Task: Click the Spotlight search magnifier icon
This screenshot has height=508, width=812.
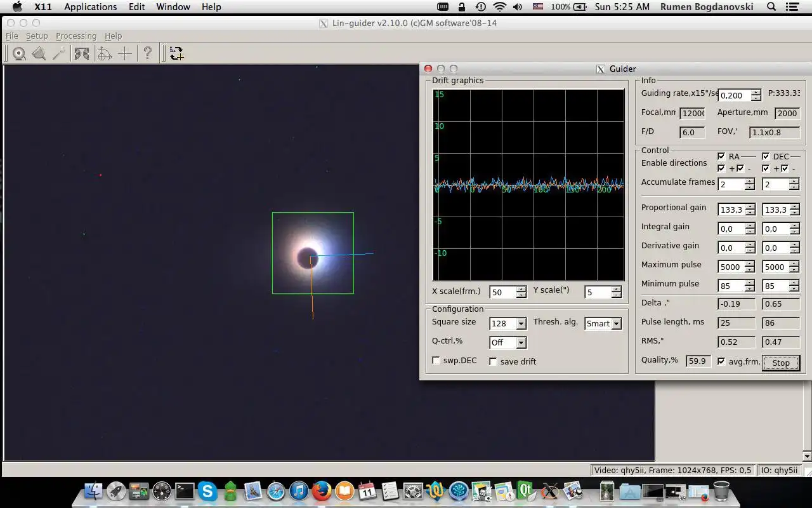Action: [x=771, y=7]
